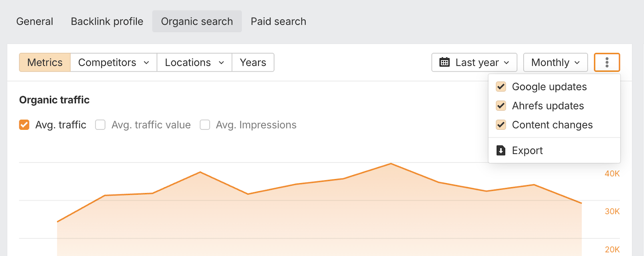This screenshot has height=256, width=644.
Task: Switch to the Years view button
Action: [x=253, y=62]
